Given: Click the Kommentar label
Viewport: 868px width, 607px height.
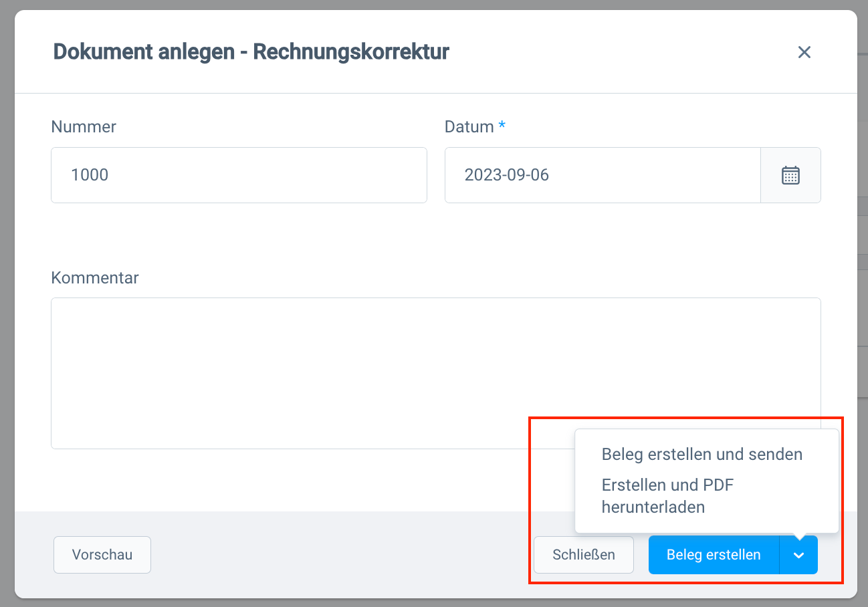Looking at the screenshot, I should [x=94, y=277].
